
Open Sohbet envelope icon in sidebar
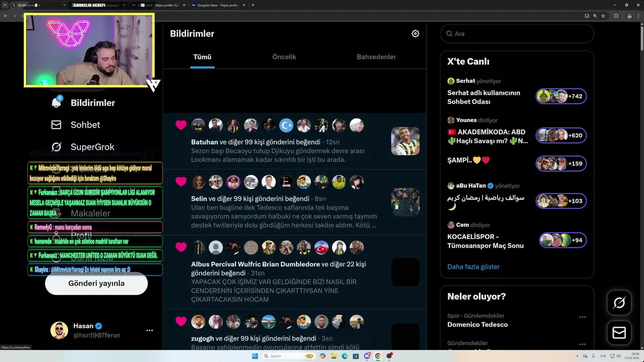click(x=56, y=125)
